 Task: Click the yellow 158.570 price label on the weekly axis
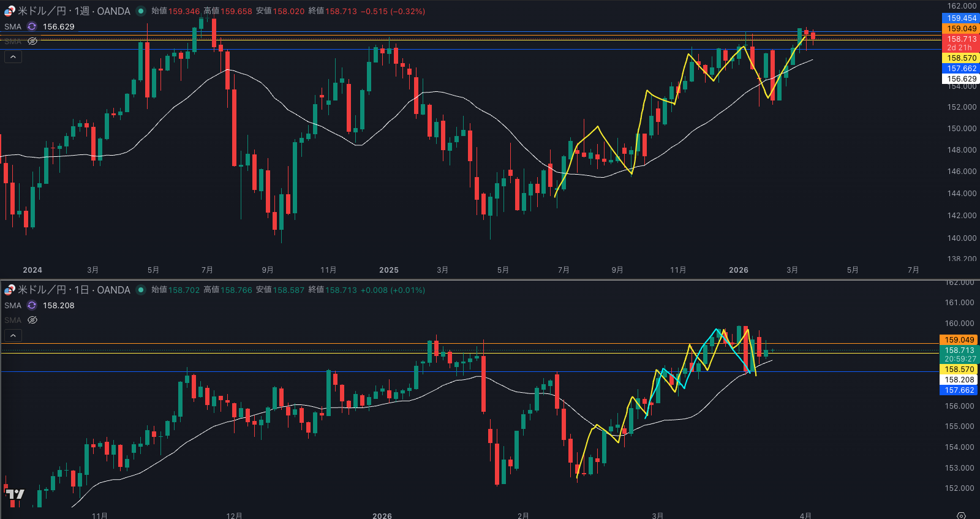tap(961, 58)
